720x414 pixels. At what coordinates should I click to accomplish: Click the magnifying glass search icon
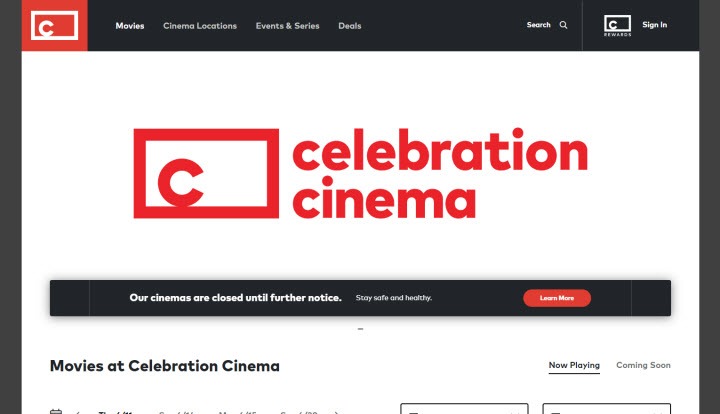click(563, 25)
